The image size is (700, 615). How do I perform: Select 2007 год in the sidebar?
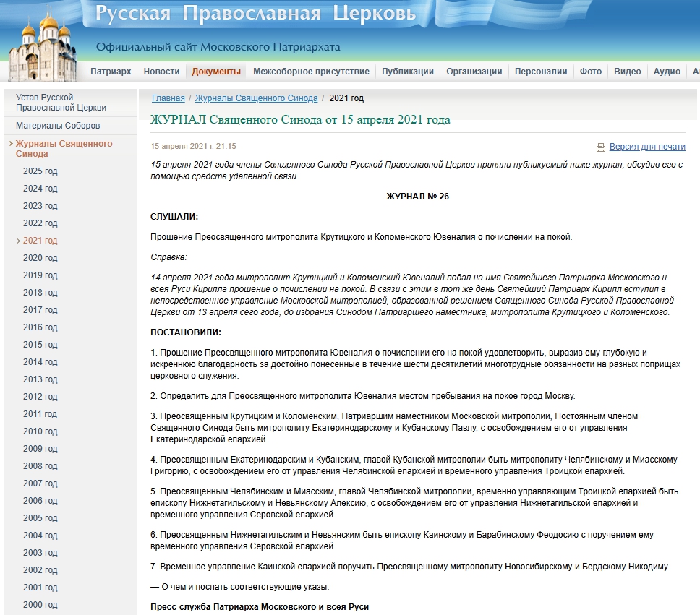(x=40, y=483)
